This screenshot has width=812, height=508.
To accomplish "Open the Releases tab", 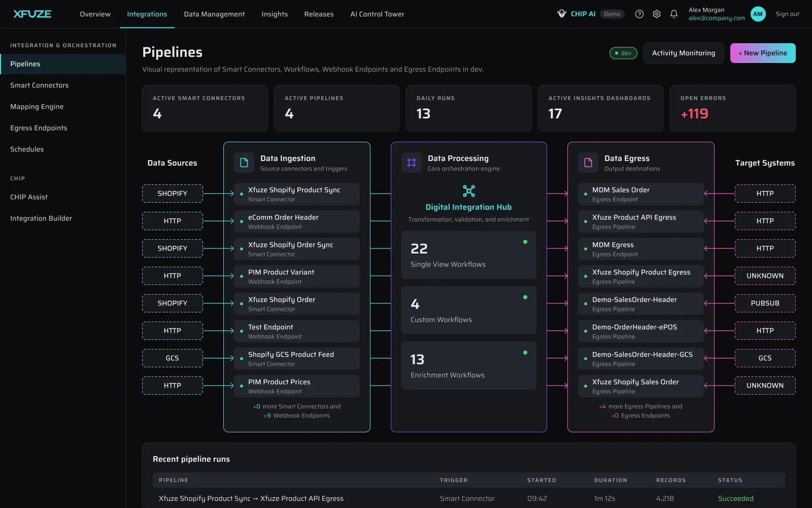I will [x=319, y=14].
